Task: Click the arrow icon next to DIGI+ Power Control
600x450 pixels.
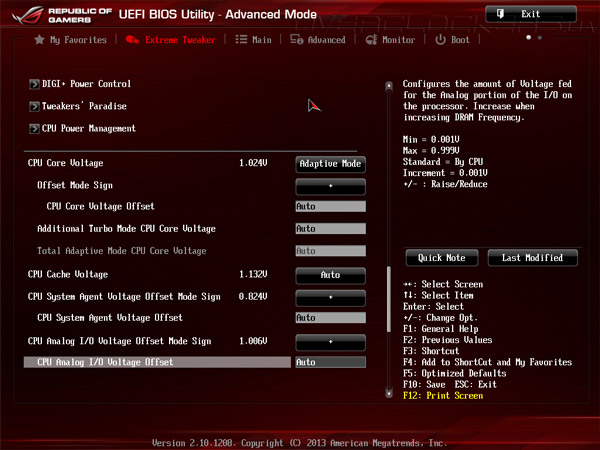Action: [34, 84]
